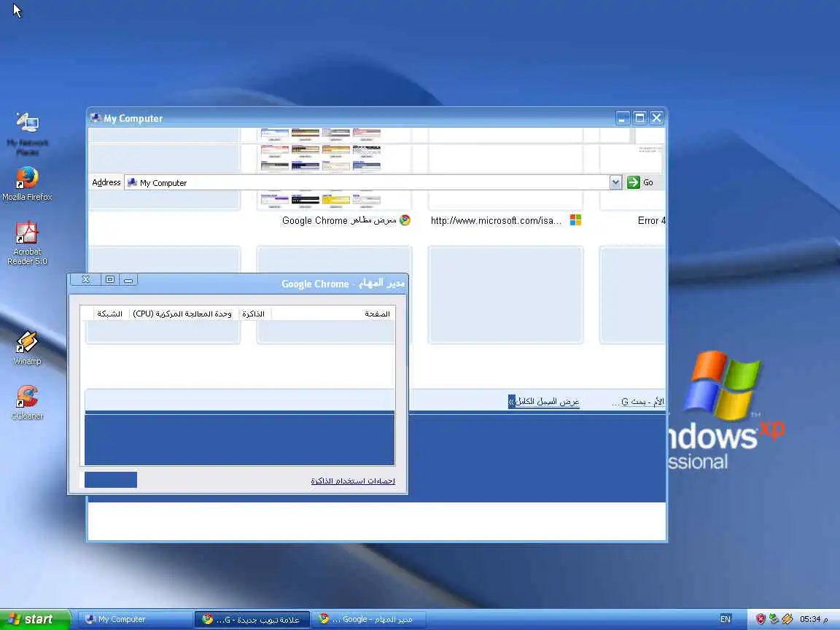Maximize the My Computer window
840x630 pixels.
click(x=639, y=118)
